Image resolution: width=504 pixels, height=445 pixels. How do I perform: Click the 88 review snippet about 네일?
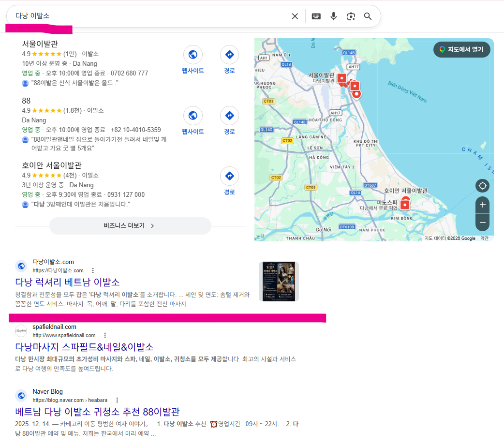pyautogui.click(x=99, y=144)
